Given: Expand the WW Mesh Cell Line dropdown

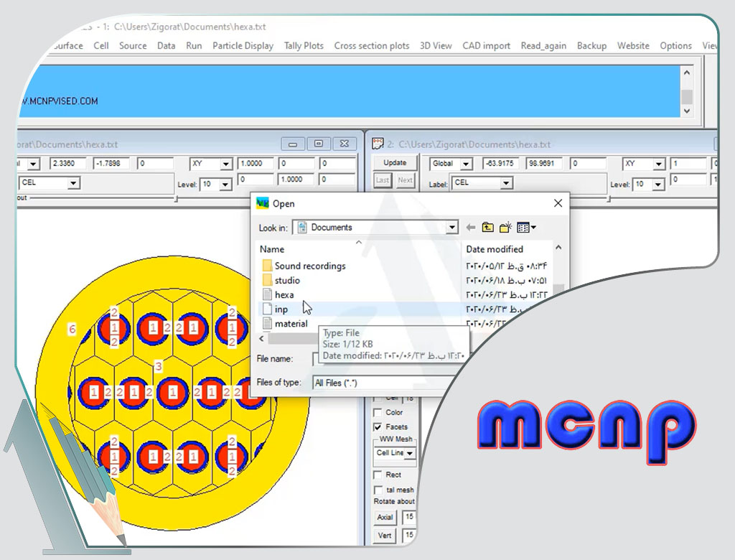Looking at the screenshot, I should (x=410, y=453).
